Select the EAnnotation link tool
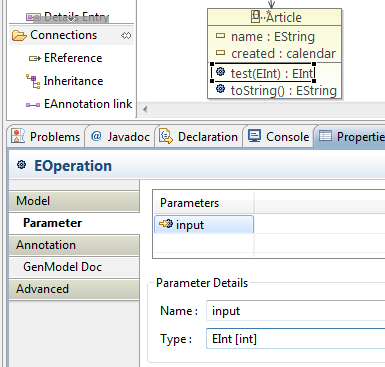 (x=79, y=104)
